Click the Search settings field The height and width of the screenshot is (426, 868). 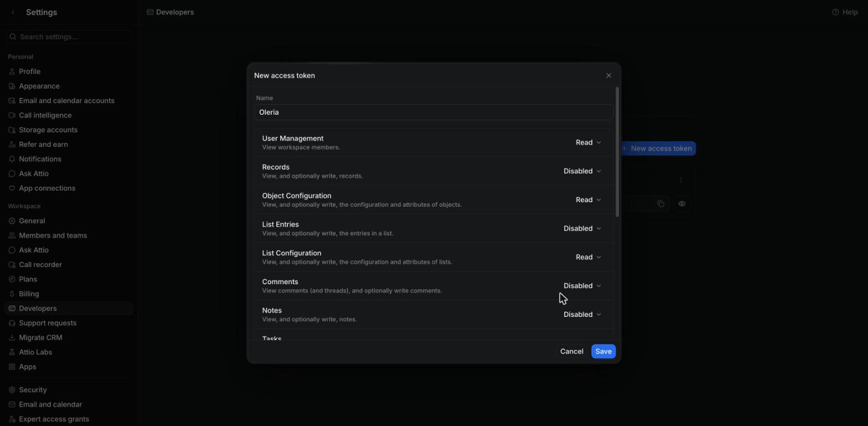68,37
